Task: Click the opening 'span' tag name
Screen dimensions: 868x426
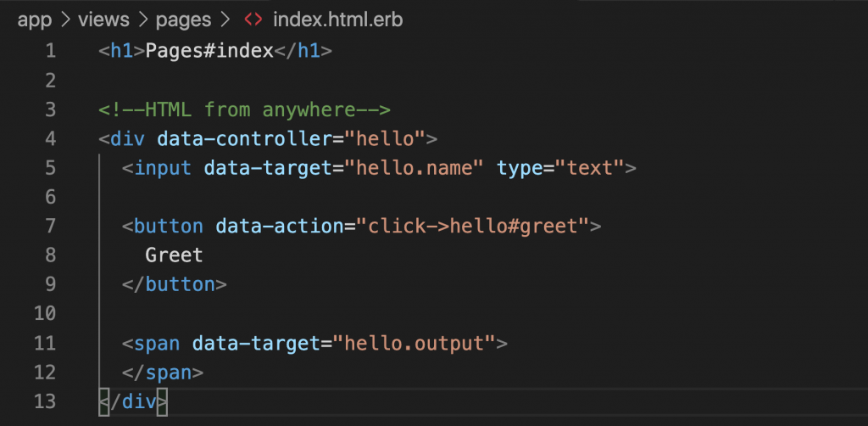Action: click(157, 344)
